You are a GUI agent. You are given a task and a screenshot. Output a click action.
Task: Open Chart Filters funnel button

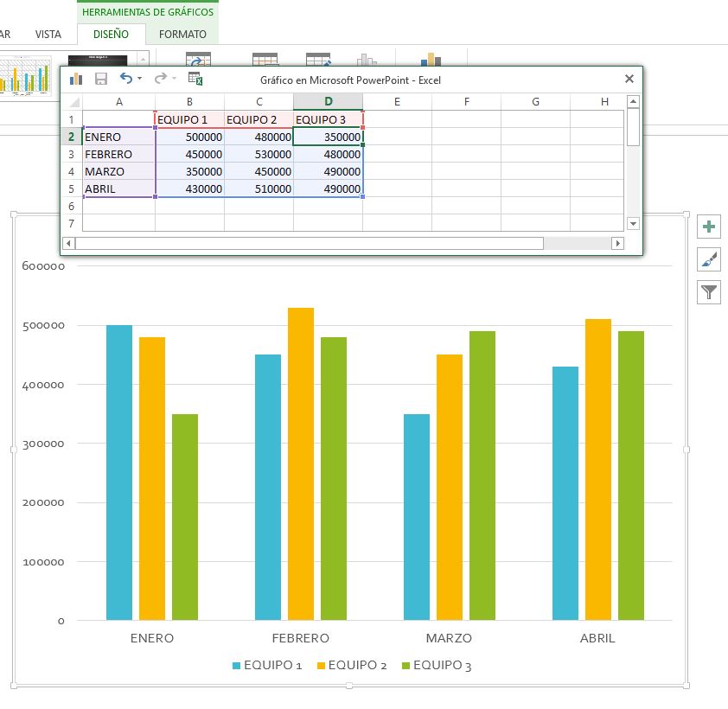click(x=709, y=292)
